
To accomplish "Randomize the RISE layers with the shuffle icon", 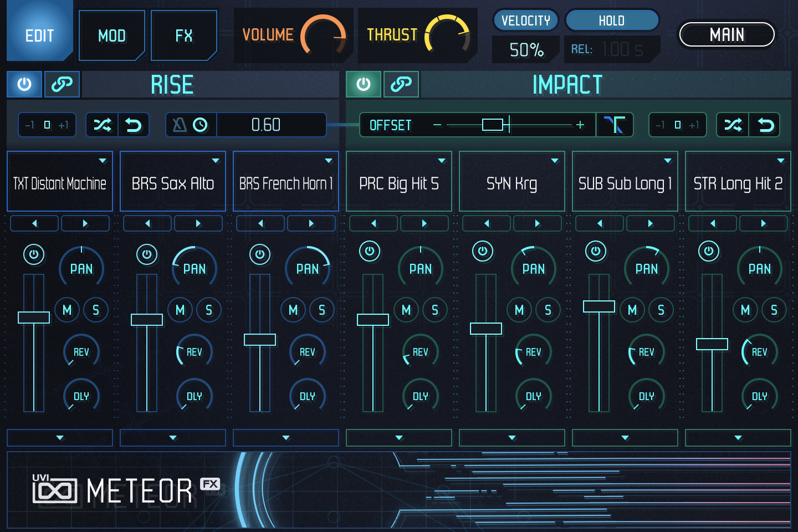I will pos(103,125).
